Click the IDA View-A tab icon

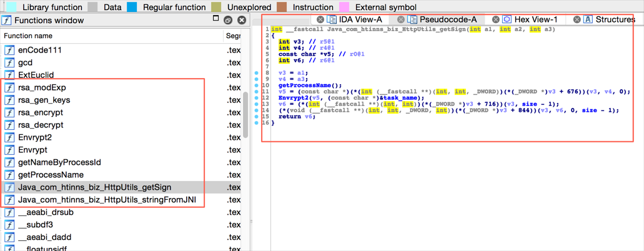pos(332,19)
